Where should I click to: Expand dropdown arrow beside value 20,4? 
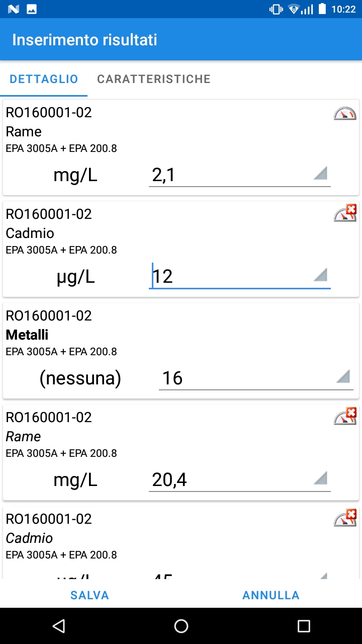(320, 478)
